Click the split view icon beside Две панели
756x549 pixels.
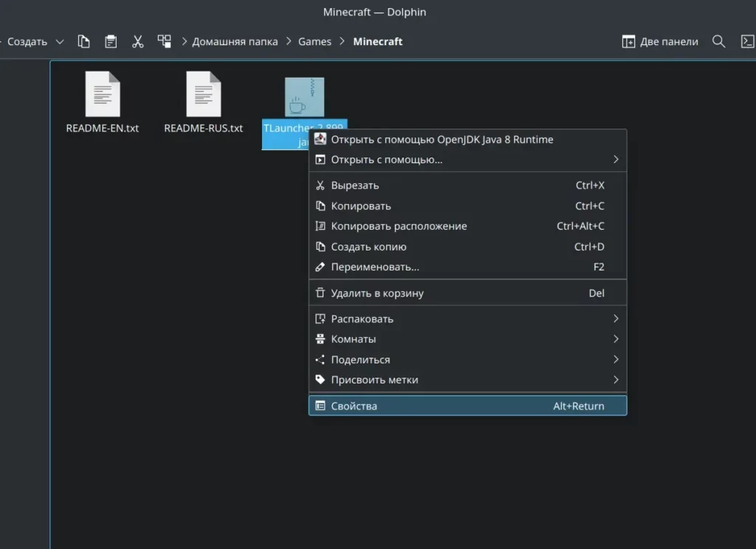tap(628, 41)
